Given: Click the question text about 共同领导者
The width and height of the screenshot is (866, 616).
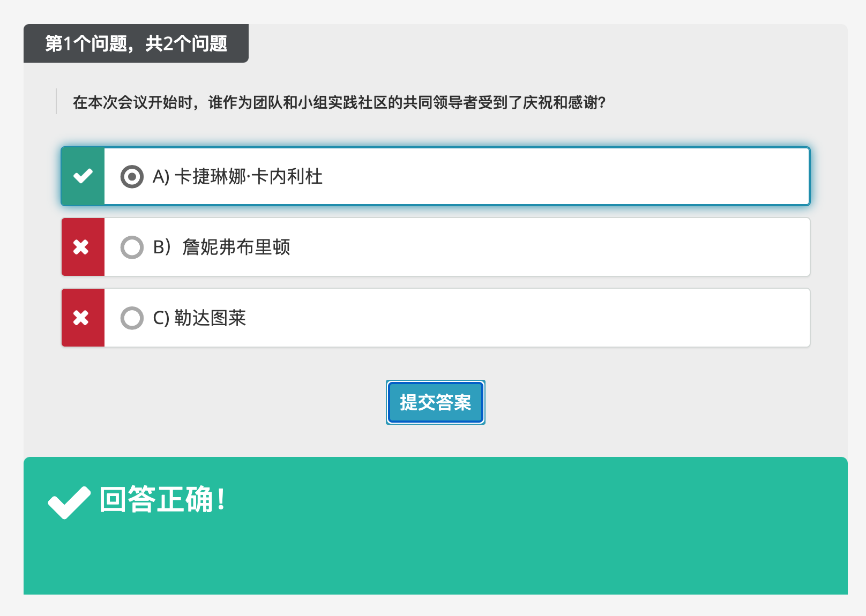Looking at the screenshot, I should [339, 102].
